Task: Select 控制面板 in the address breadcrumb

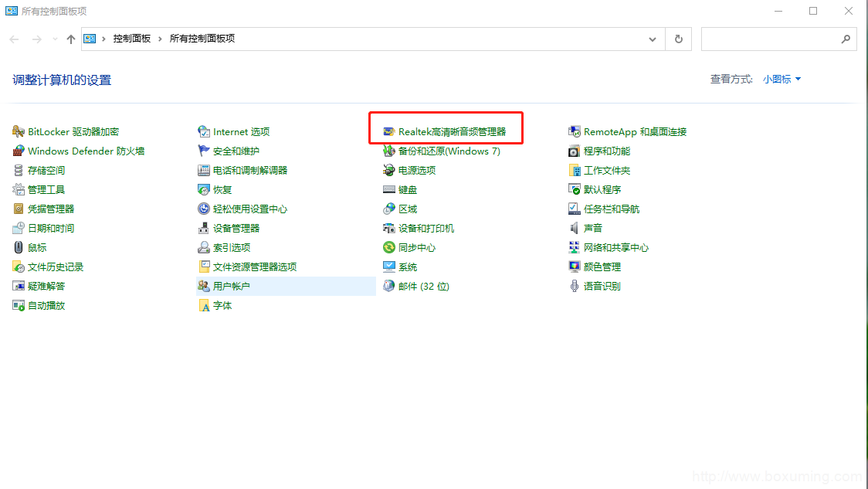Action: tap(132, 39)
